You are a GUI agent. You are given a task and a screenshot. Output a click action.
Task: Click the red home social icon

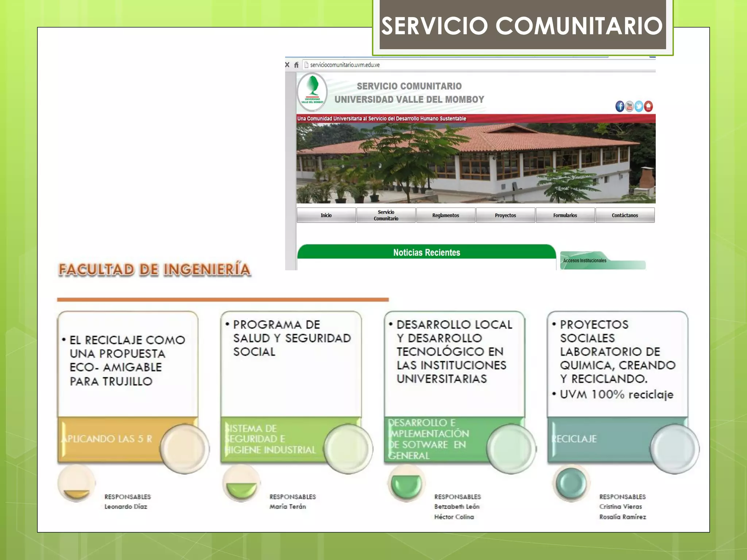point(648,106)
